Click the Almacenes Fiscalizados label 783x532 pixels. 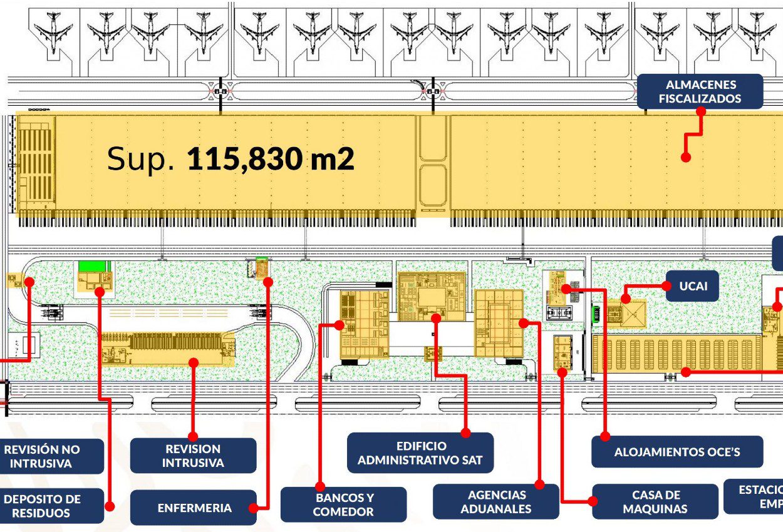tap(700, 91)
